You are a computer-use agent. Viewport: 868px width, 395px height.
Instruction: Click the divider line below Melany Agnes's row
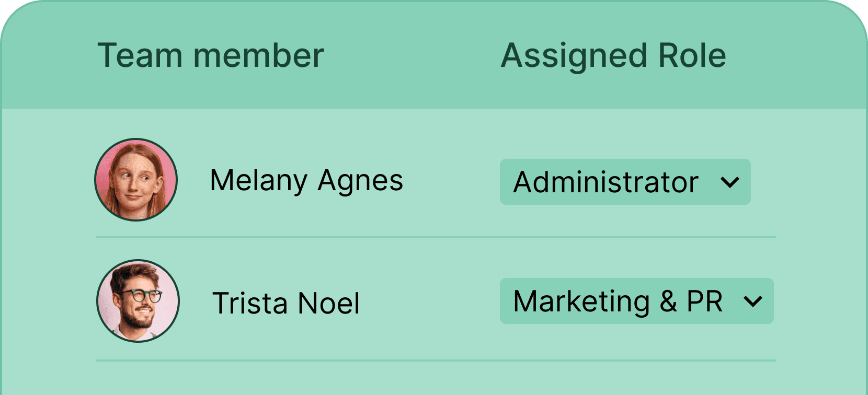tap(436, 237)
